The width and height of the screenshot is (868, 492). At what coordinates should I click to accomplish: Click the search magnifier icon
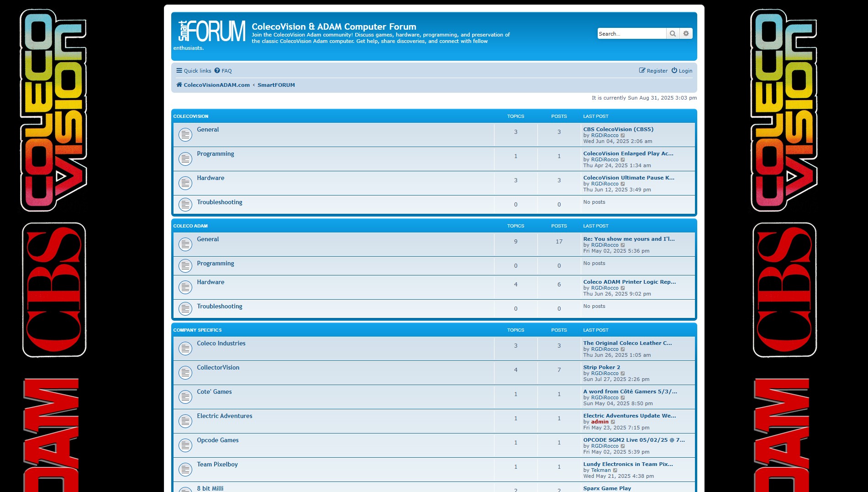pos(673,33)
